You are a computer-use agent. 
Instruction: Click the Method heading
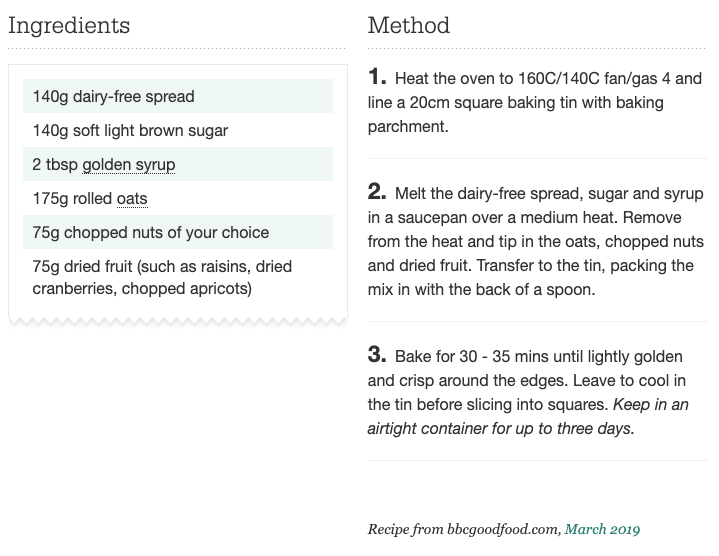(x=409, y=25)
